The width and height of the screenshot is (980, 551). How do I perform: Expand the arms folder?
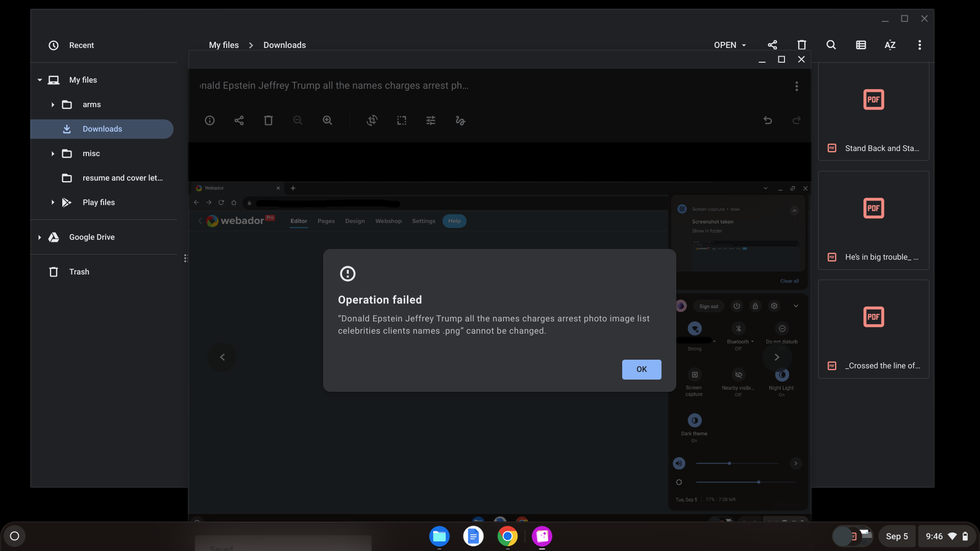coord(52,104)
